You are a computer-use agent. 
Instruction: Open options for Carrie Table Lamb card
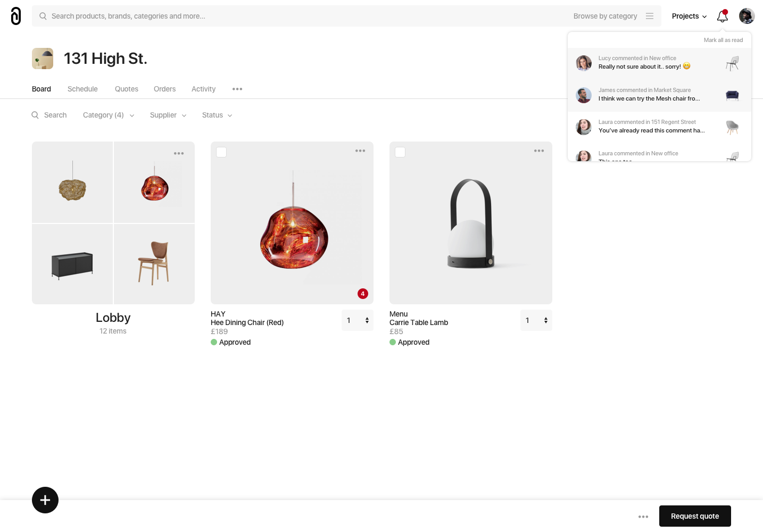539,151
